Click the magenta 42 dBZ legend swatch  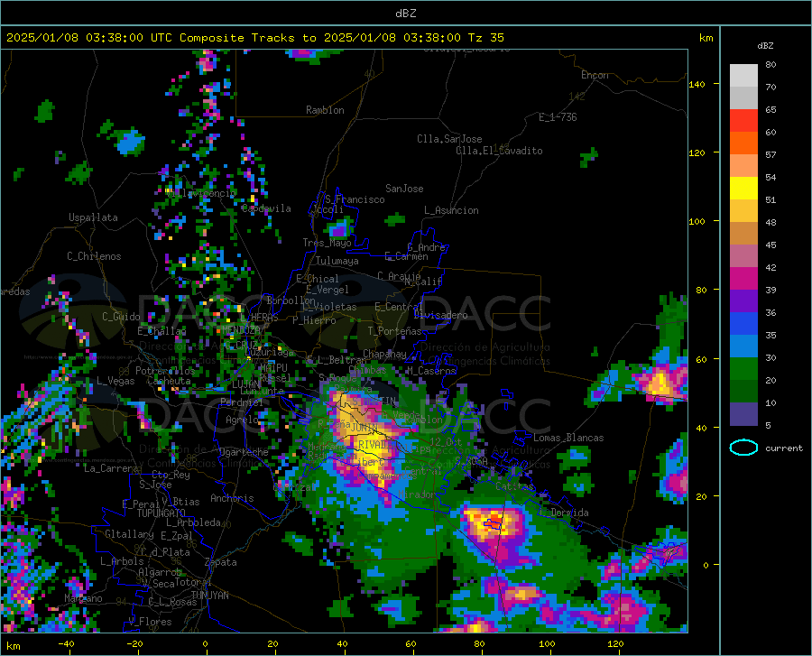743,279
